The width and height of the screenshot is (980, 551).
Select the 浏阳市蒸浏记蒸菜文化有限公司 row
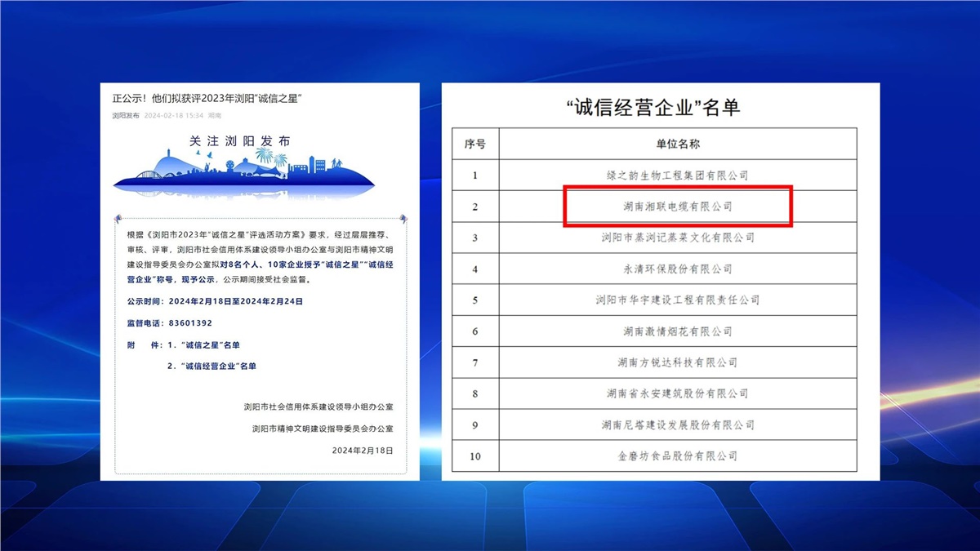[677, 238]
